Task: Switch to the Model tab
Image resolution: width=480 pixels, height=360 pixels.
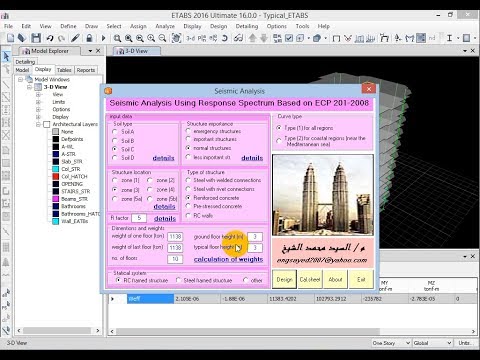Action: [22, 70]
